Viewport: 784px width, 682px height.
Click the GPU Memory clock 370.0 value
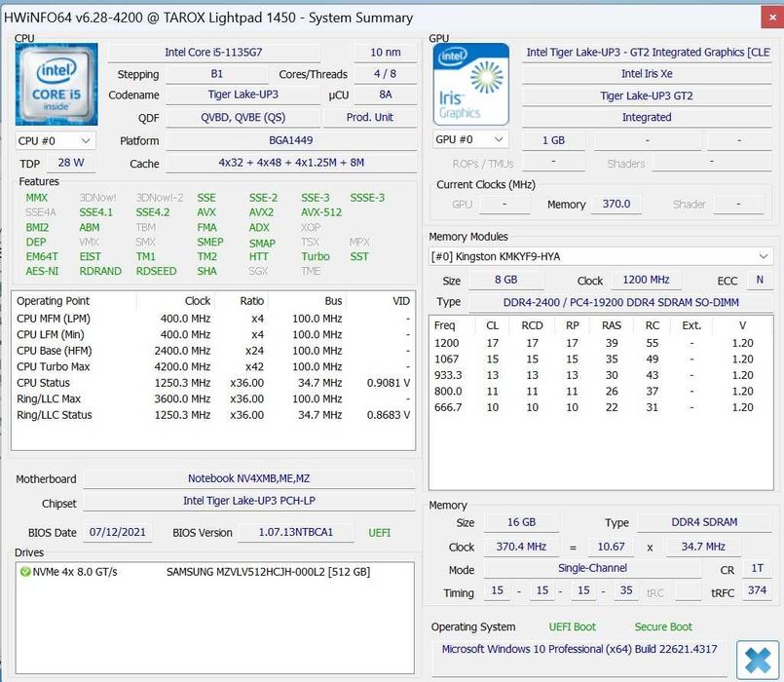tap(616, 205)
